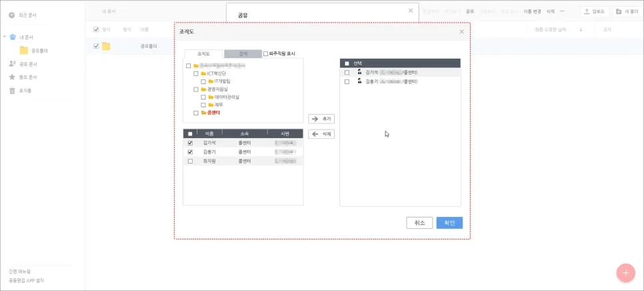Screen dimensions: 644x291
Task: Click the 취소 button
Action: point(419,223)
